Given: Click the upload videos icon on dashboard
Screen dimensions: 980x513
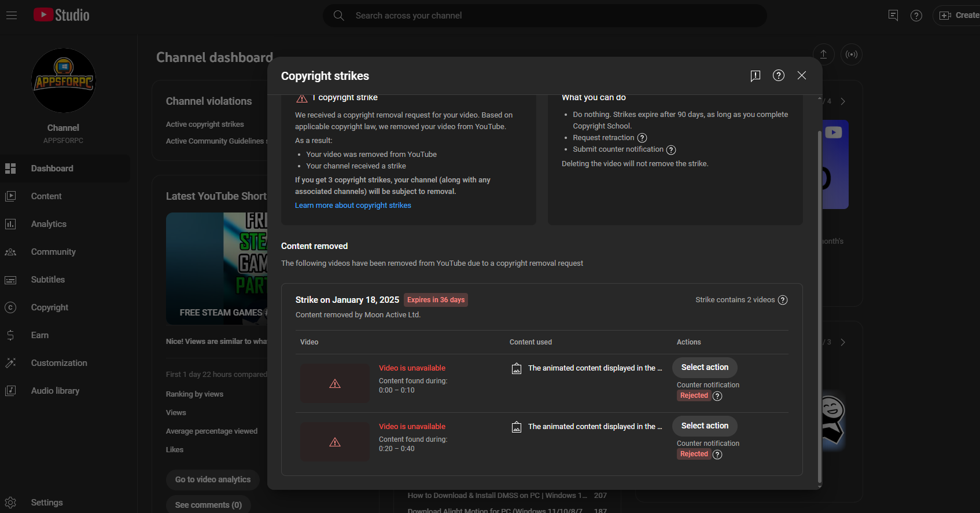Looking at the screenshot, I should pos(824,54).
